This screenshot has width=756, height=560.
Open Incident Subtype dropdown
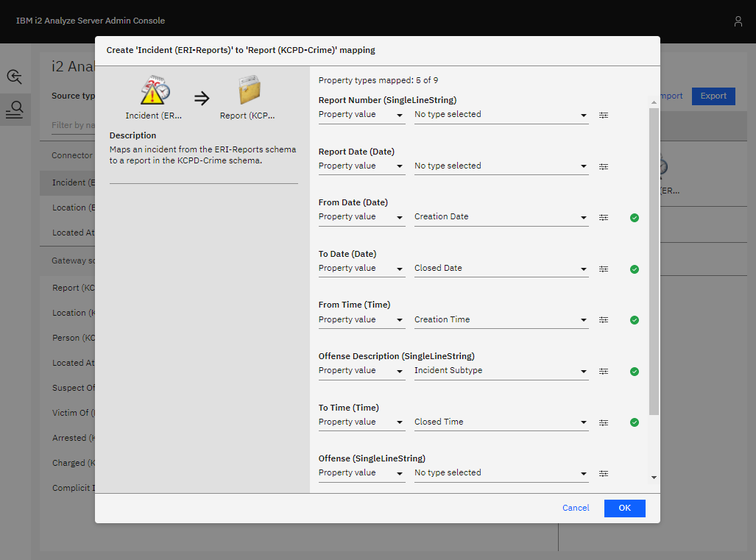click(501, 371)
